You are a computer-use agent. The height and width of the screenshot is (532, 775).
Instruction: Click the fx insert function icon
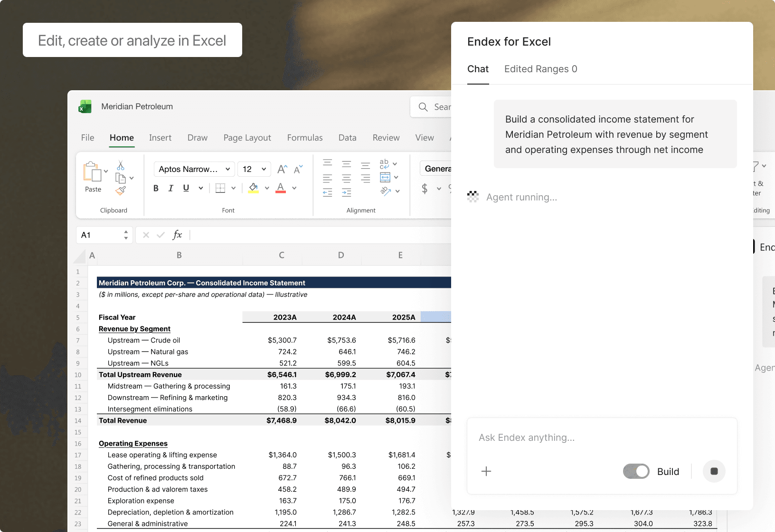click(177, 235)
